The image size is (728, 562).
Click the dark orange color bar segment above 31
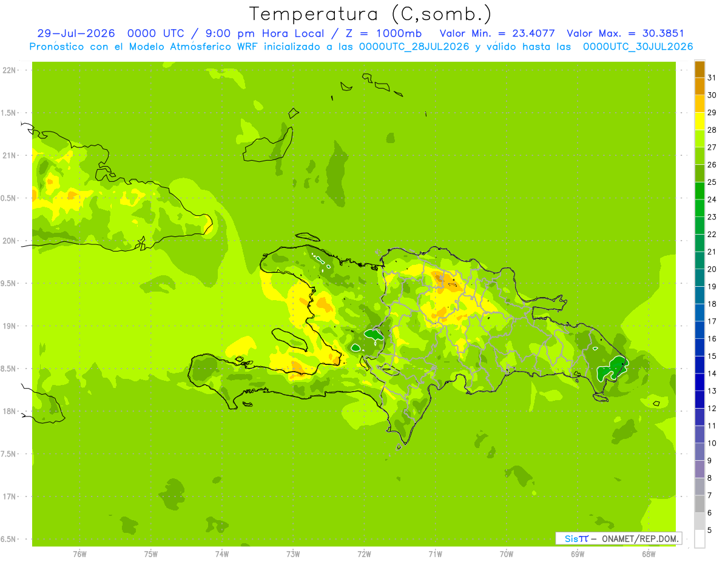click(699, 69)
